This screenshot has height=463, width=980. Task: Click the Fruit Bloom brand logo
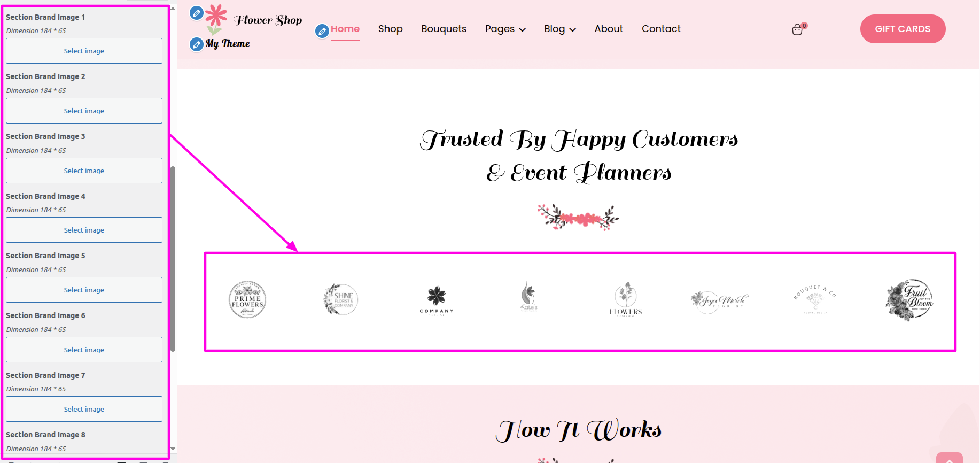pos(909,300)
